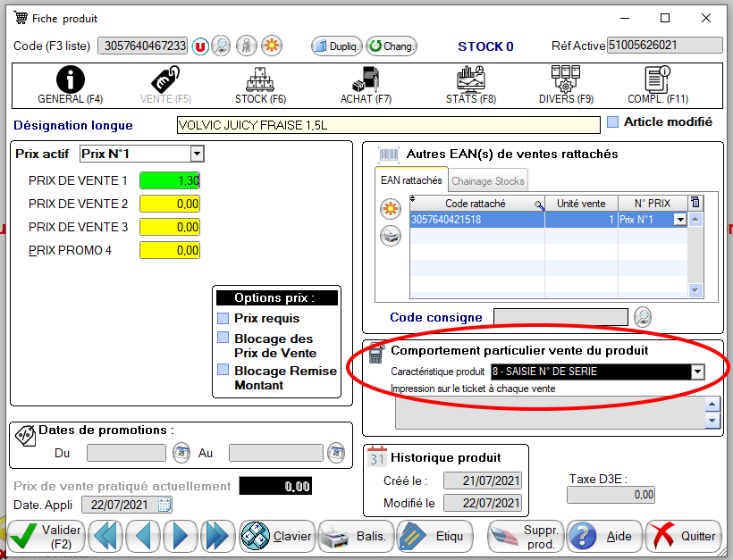Toggle Blocage Remise Montant checkbox
This screenshot has height=560, width=733.
[223, 371]
